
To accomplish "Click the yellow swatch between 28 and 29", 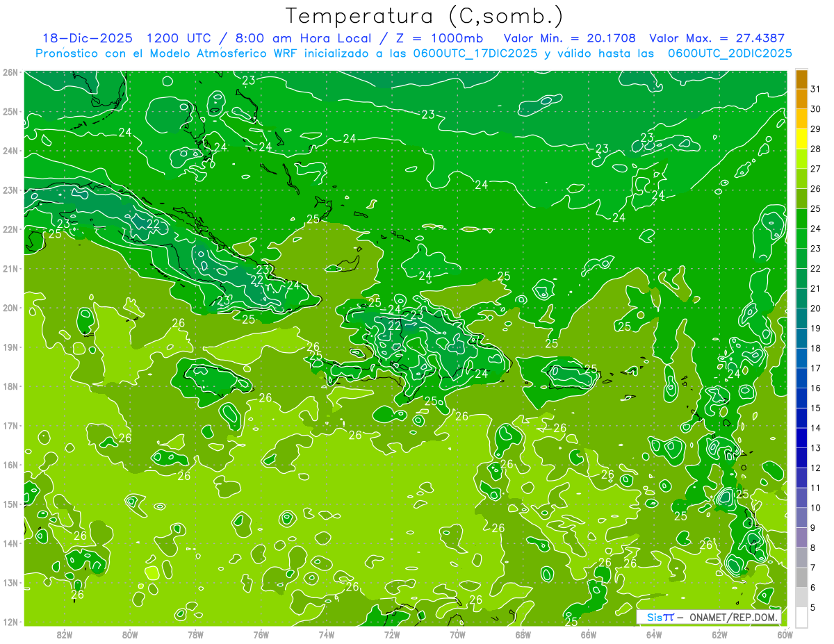I will (801, 139).
